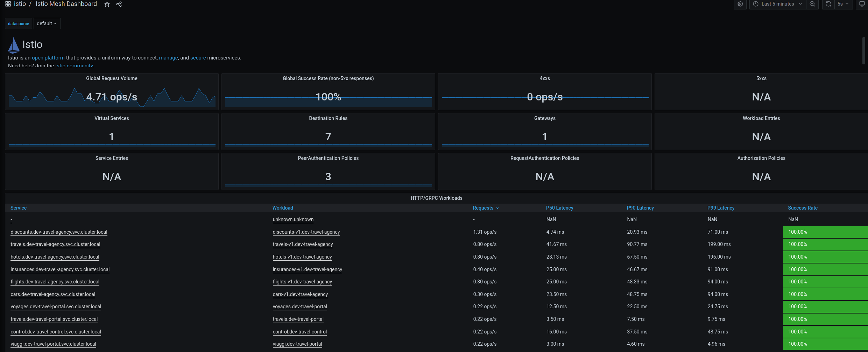Open the Last 5 minutes time picker
The width and height of the screenshot is (868, 352).
(777, 4)
